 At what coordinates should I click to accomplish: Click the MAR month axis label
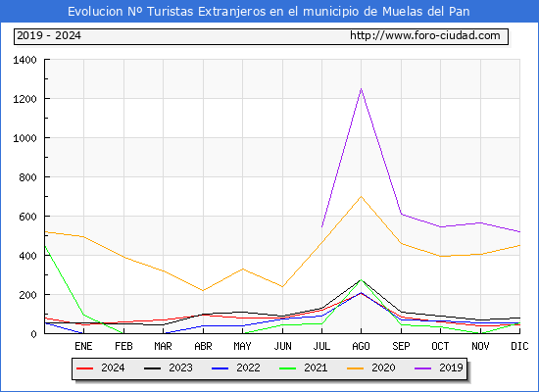[163, 346]
